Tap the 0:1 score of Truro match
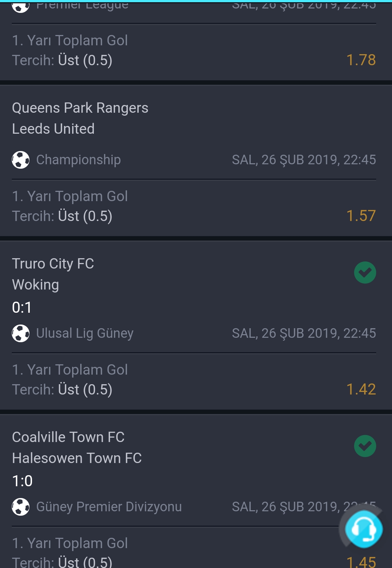 tap(22, 308)
